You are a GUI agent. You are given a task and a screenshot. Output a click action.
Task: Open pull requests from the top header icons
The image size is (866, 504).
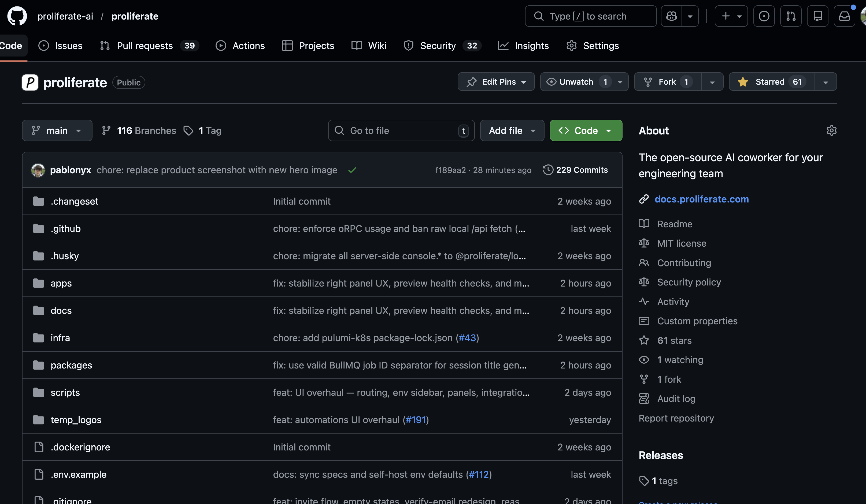pyautogui.click(x=791, y=16)
